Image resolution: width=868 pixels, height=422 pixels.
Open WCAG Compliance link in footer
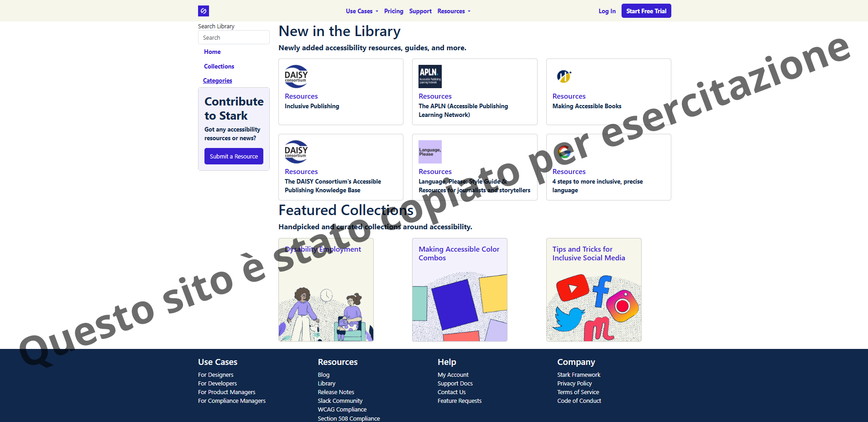pyautogui.click(x=342, y=410)
